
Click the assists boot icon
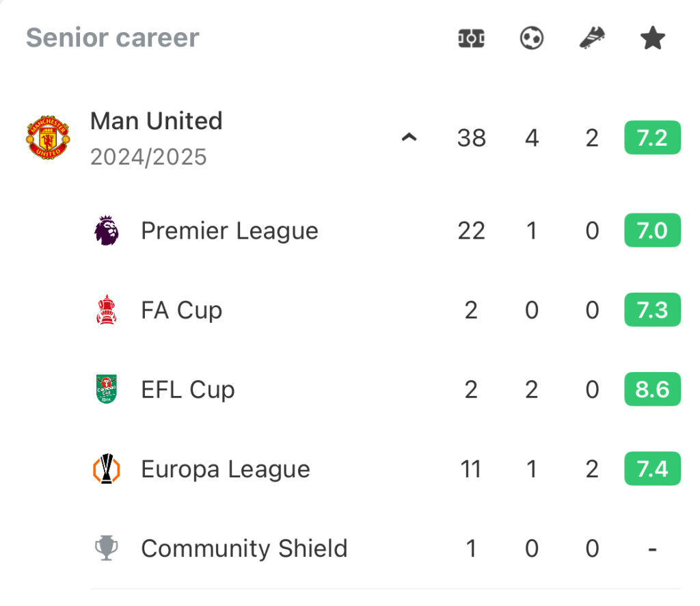coord(592,38)
